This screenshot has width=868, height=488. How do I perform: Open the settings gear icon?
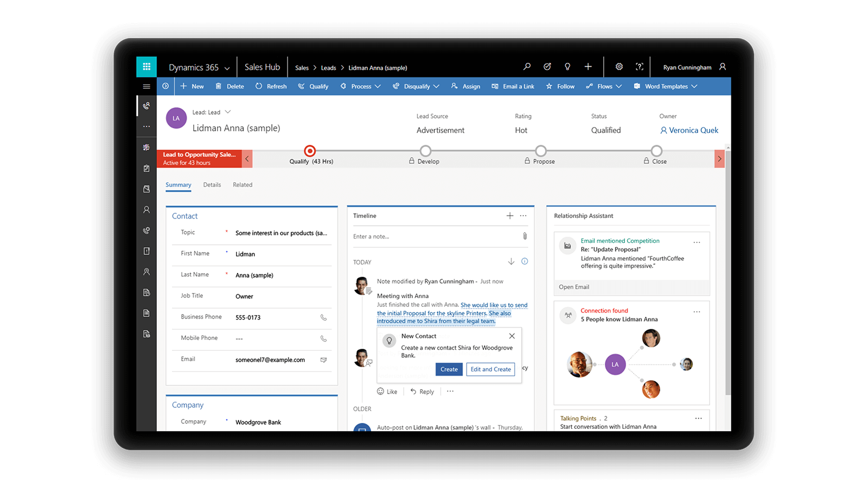(x=619, y=67)
